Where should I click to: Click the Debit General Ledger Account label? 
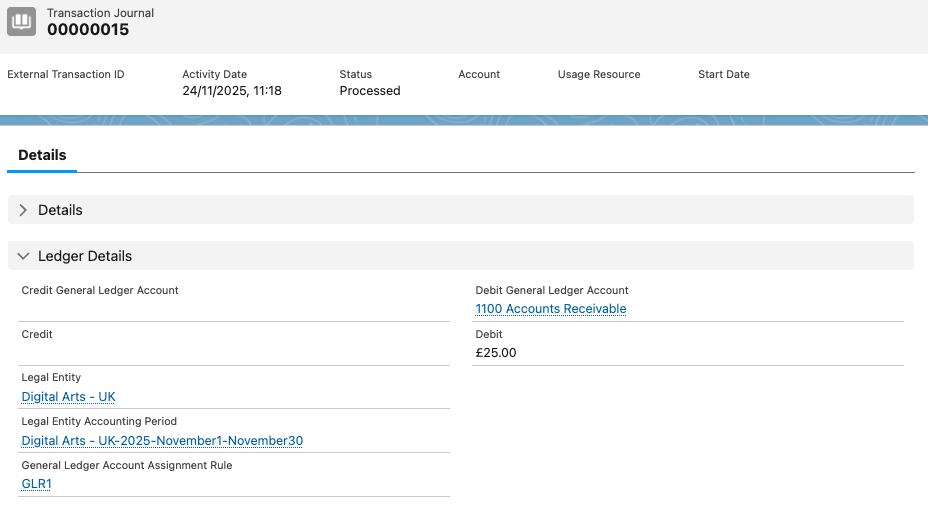tap(552, 291)
